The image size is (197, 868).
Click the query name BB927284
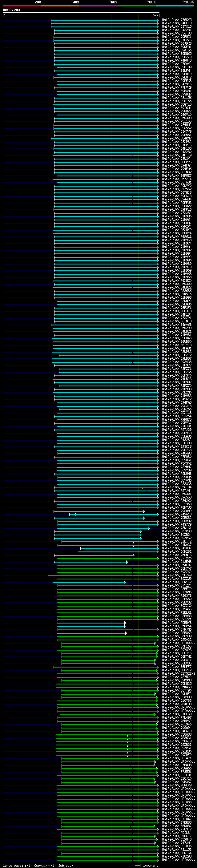pyautogui.click(x=11, y=10)
